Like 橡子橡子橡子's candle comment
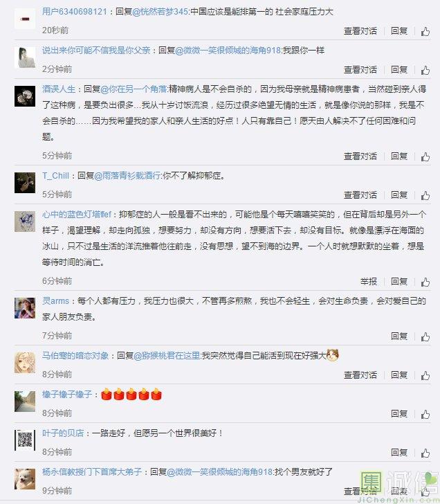 [425, 414]
